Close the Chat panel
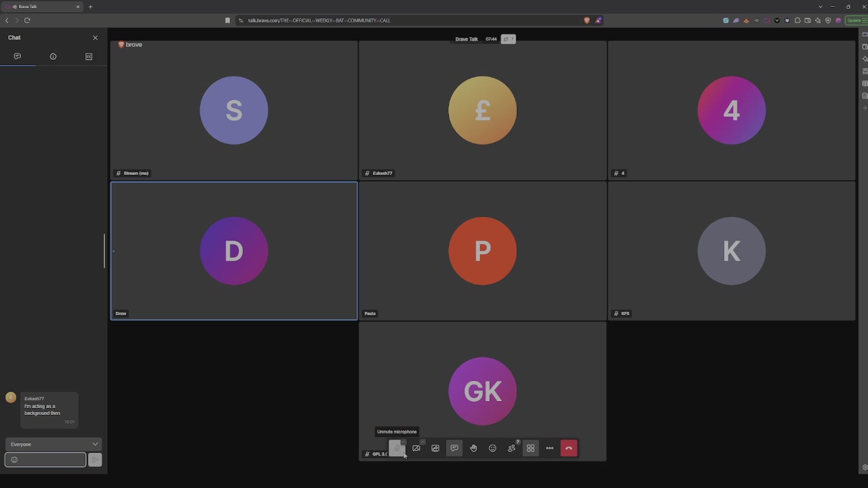Screen dimensions: 868x488 coord(95,38)
